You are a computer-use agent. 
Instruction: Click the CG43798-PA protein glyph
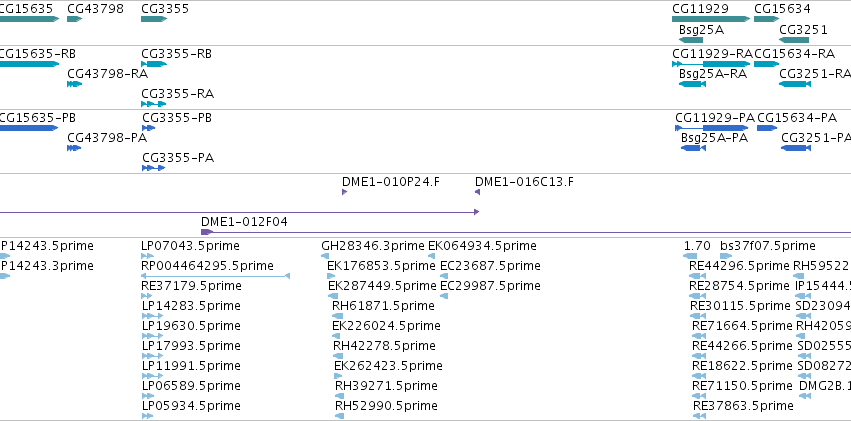[x=74, y=148]
